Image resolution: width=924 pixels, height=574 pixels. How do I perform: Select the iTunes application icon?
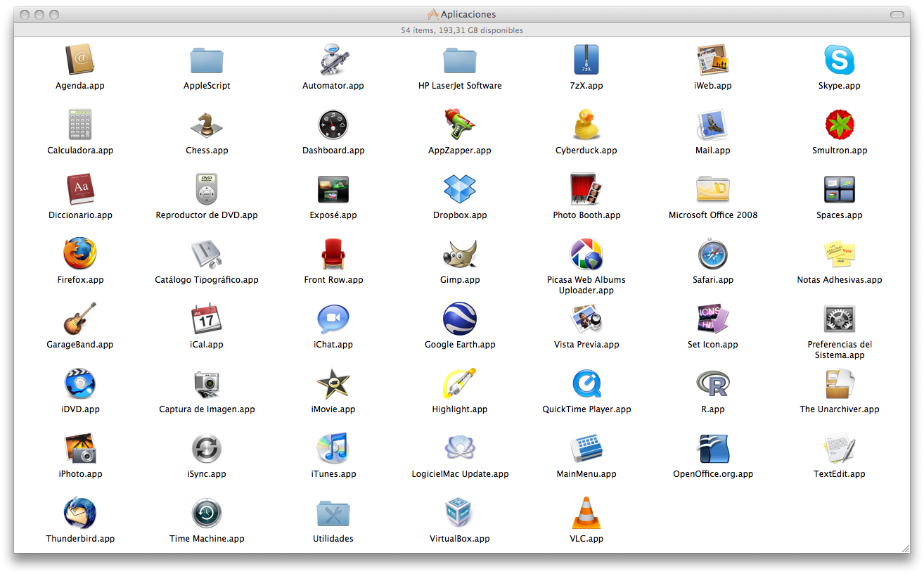click(x=333, y=448)
